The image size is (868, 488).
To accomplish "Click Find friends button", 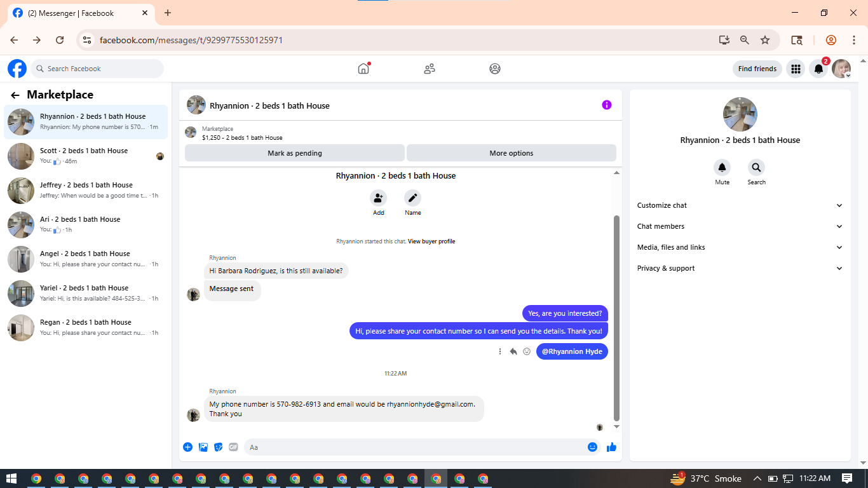I will coord(757,69).
